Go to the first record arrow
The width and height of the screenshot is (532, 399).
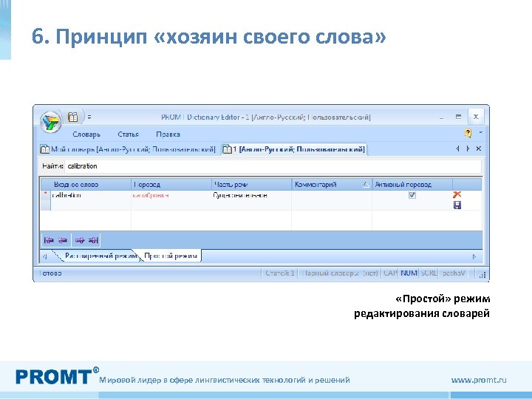pyautogui.click(x=49, y=240)
